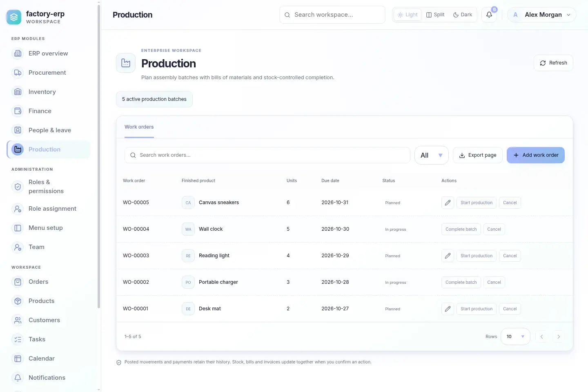
Task: Go to Inventory via its sidebar icon
Action: coord(18,92)
